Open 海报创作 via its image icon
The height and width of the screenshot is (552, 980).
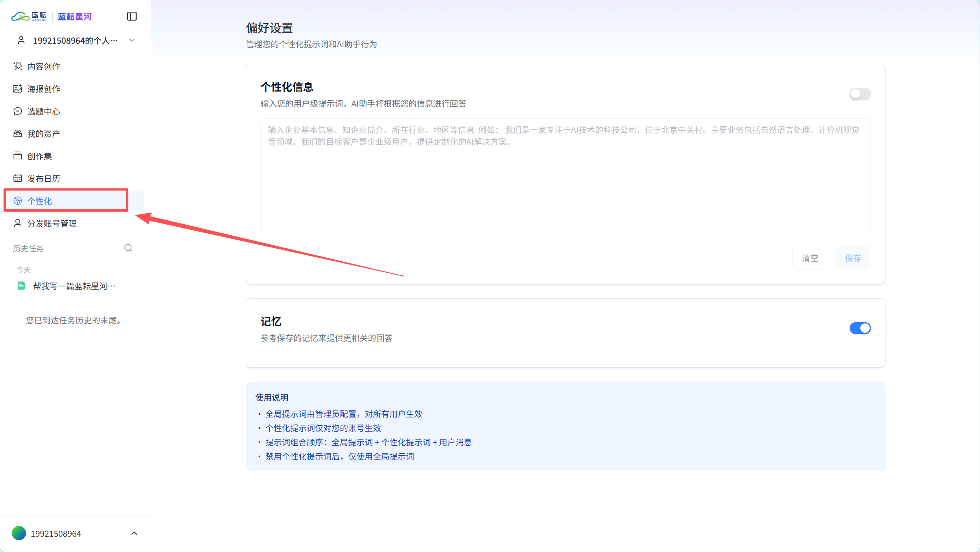17,89
